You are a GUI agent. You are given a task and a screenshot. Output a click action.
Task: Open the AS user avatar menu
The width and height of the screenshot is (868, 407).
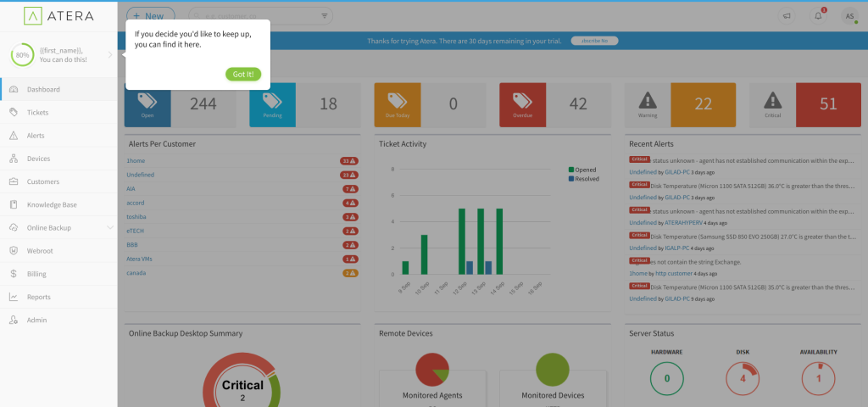(849, 16)
